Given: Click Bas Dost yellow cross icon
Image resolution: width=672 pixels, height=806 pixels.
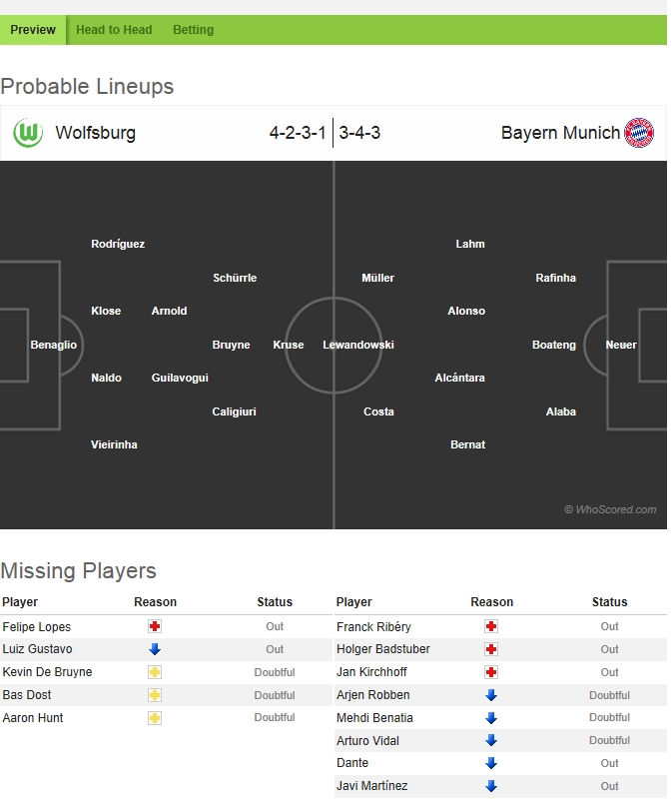Looking at the screenshot, I should click(155, 695).
